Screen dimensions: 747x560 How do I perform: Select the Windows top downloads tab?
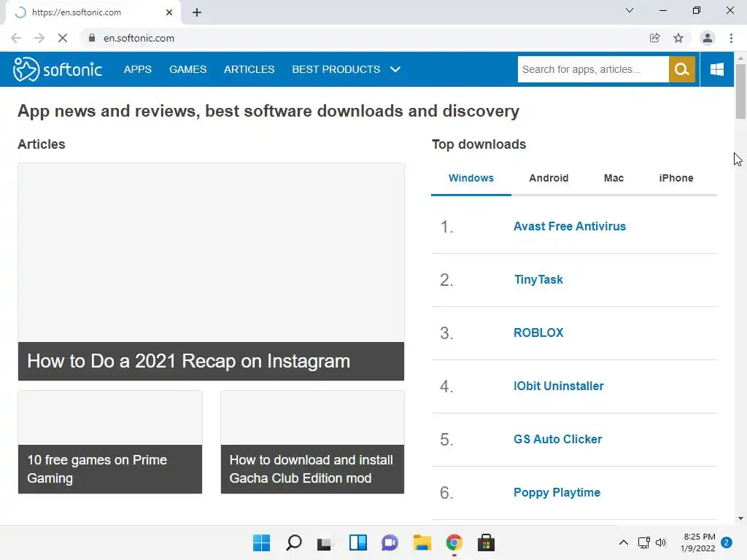(x=471, y=178)
